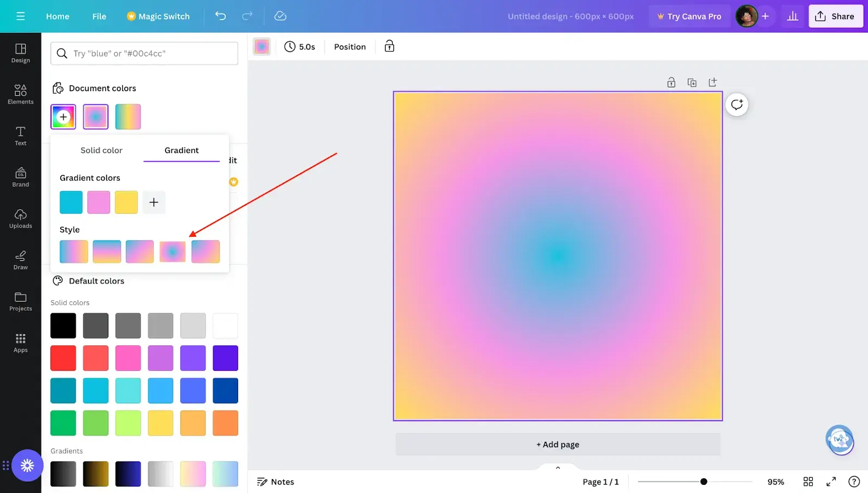Expand the page thumbnails chevron

[x=558, y=467]
